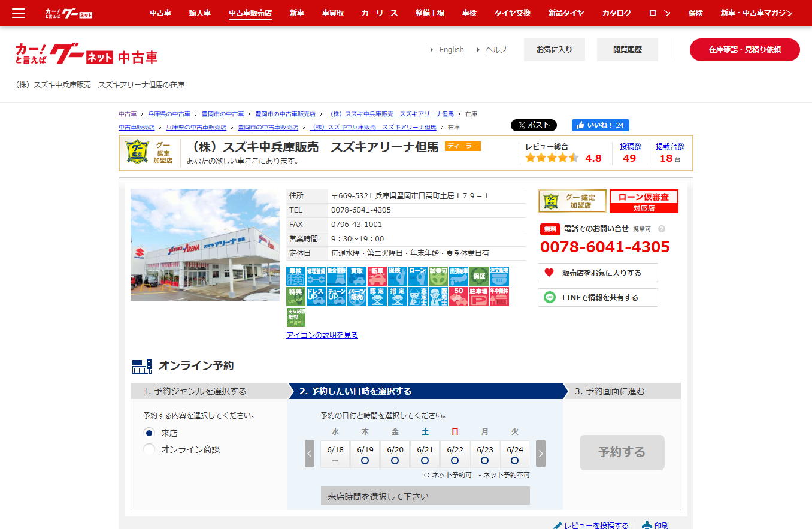Open 中古車 in the top navigation
The width and height of the screenshot is (812, 529).
[x=160, y=13]
